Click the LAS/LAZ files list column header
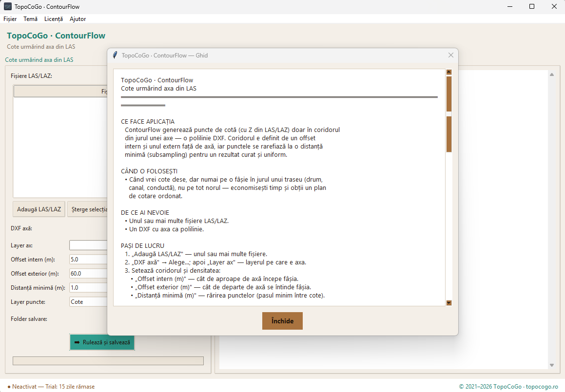Image resolution: width=565 pixels, height=392 pixels. (60, 91)
